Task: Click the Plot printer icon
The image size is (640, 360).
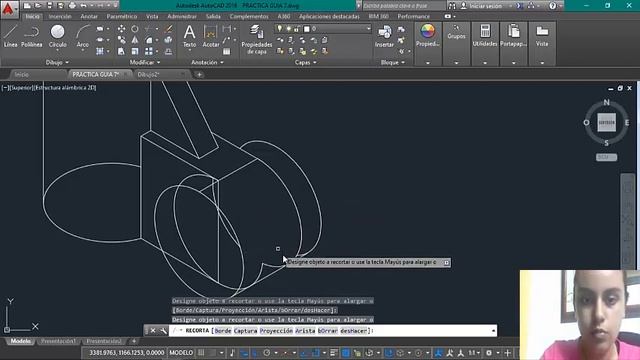Action: click(x=72, y=6)
